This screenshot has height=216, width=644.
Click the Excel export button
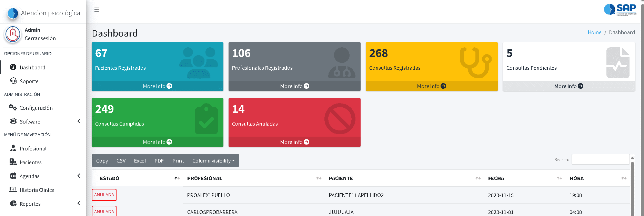[x=140, y=160]
